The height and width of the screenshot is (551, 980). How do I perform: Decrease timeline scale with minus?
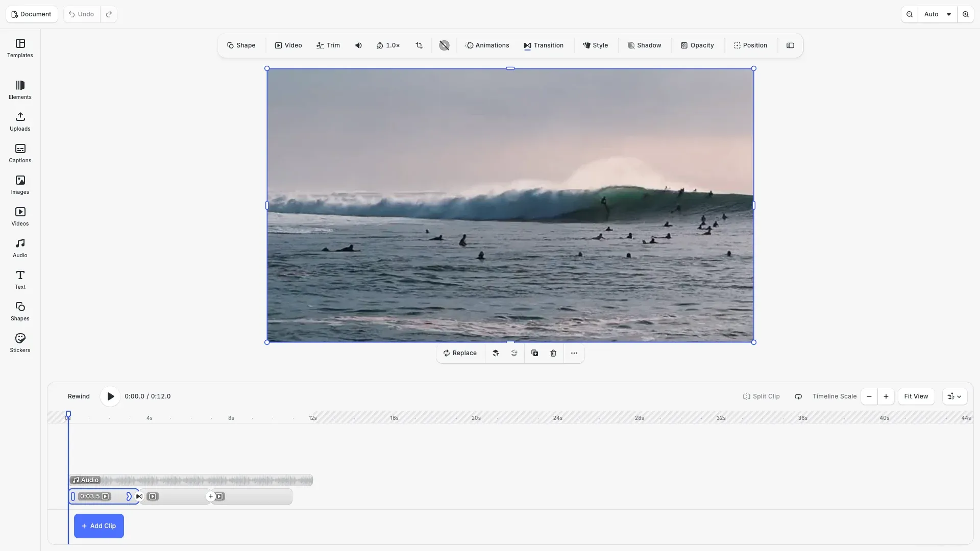point(869,396)
